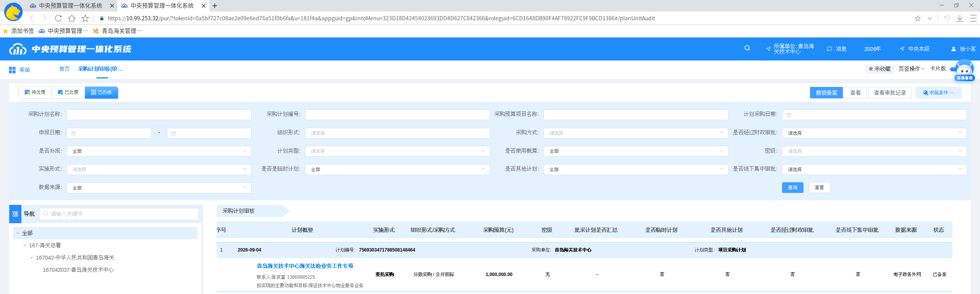Switch to the 已处理 tab
980x294 pixels.
68,92
